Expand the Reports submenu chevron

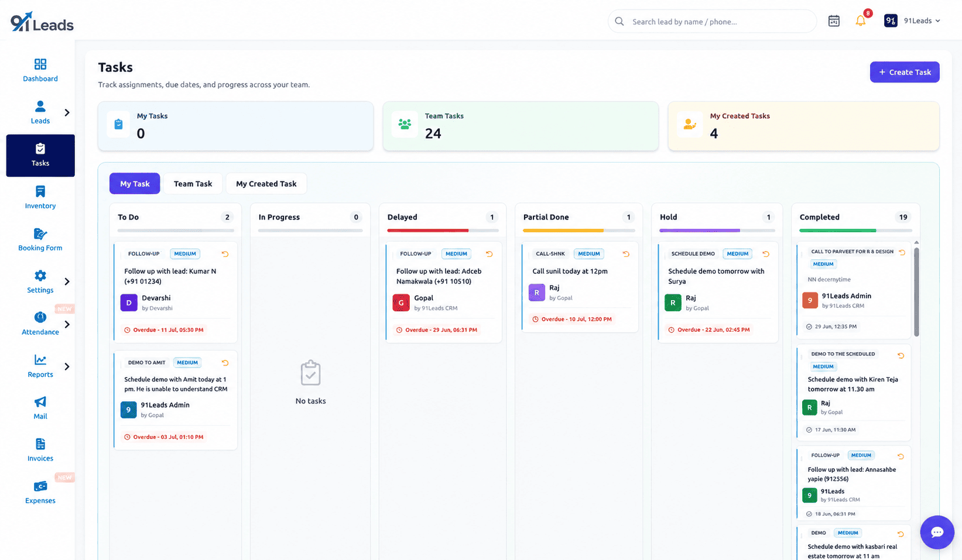point(67,366)
